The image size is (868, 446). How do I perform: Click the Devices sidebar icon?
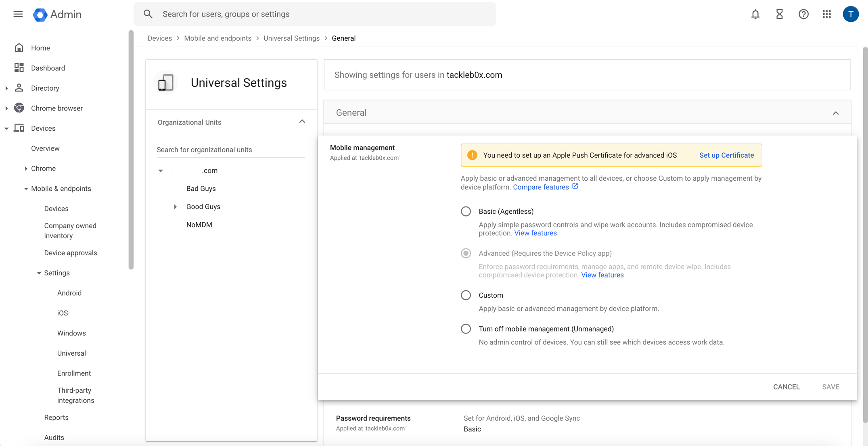tap(19, 129)
